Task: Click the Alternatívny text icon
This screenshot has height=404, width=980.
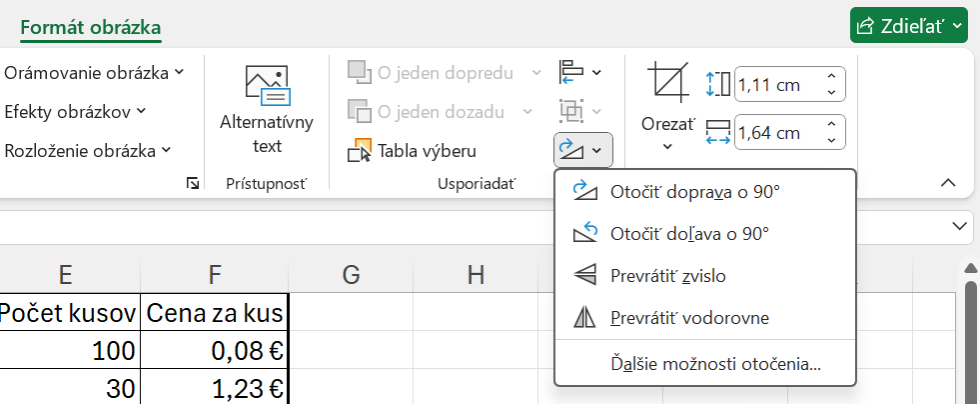Action: [x=268, y=85]
